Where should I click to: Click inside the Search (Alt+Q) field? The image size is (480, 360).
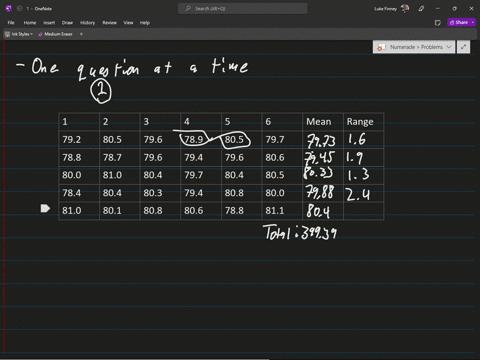[243, 9]
